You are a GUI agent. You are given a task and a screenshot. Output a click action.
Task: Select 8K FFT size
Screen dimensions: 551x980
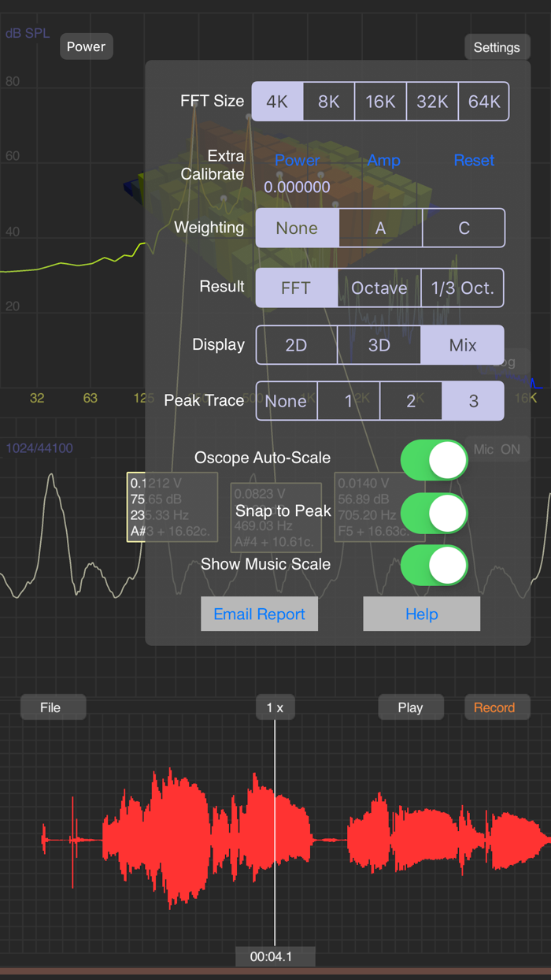tap(328, 101)
